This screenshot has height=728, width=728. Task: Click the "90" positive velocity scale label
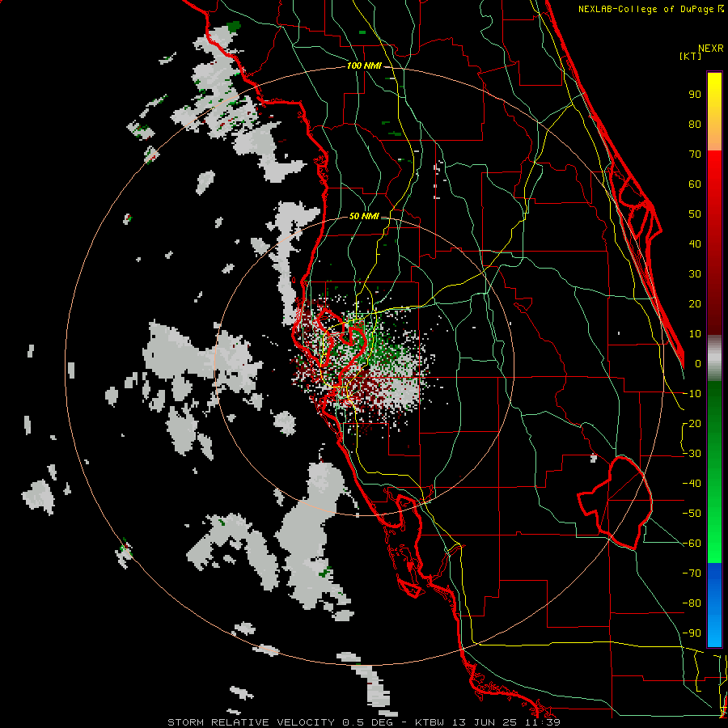(x=695, y=95)
